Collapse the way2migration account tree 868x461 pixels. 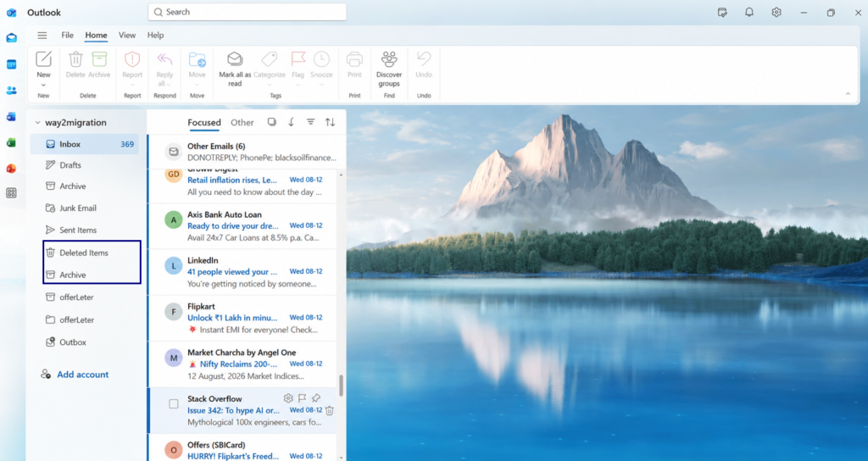pos(37,123)
